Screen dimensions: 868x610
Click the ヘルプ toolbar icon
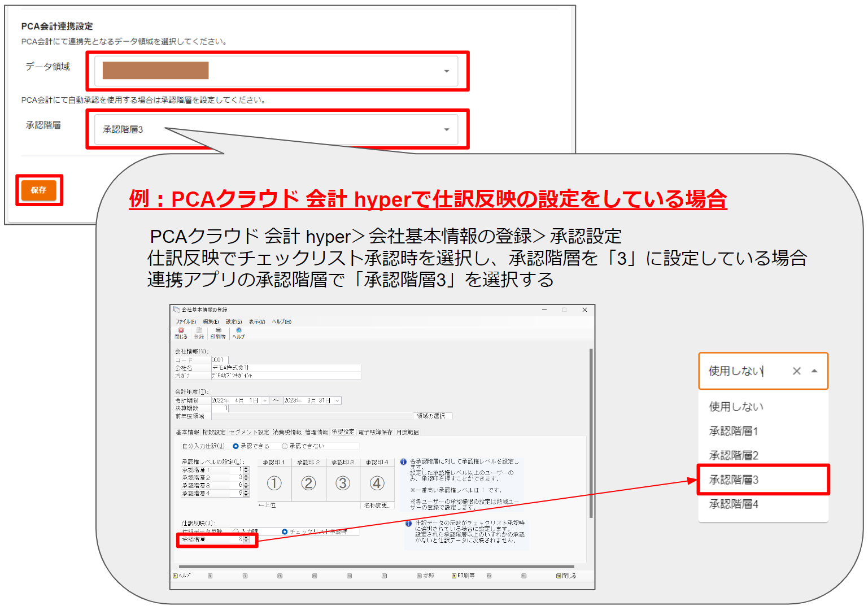(239, 333)
